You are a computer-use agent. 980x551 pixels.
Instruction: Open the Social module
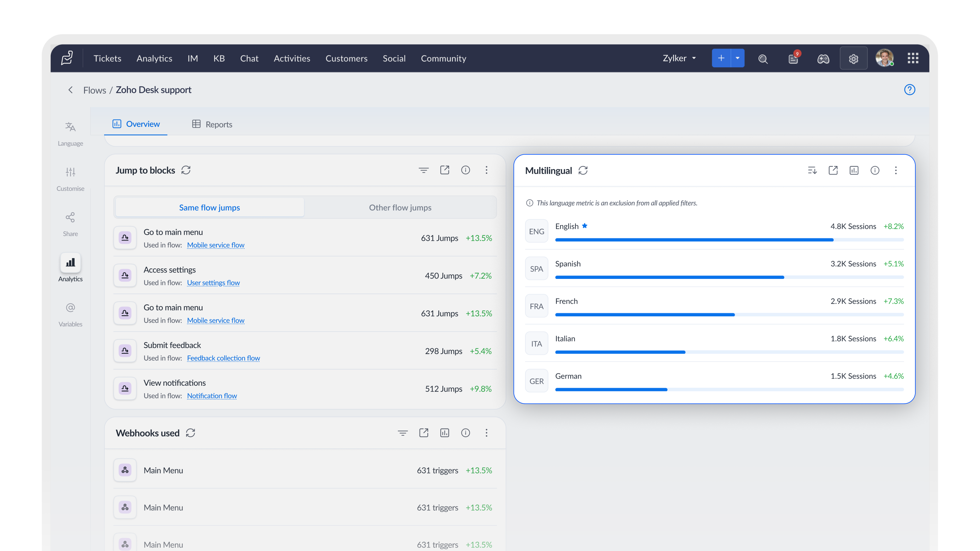(394, 58)
